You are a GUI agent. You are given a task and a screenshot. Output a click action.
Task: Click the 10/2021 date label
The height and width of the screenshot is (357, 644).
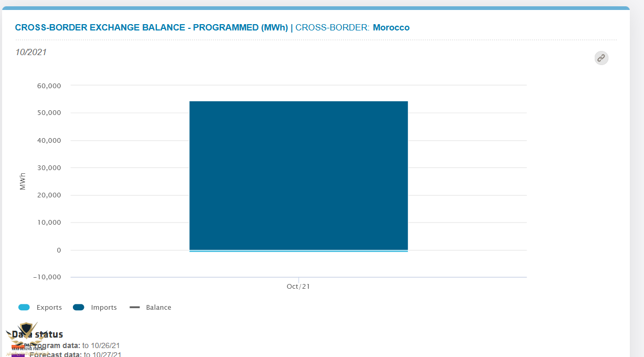[x=31, y=52]
